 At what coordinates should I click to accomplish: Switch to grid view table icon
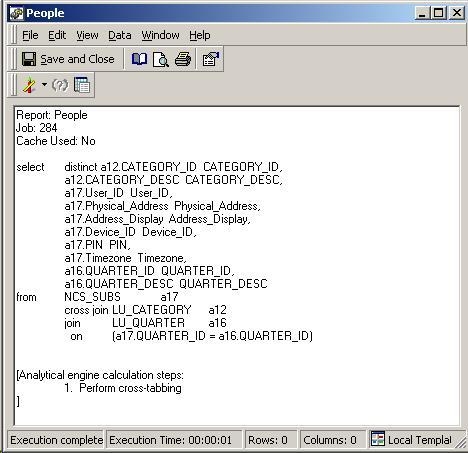coord(82,85)
